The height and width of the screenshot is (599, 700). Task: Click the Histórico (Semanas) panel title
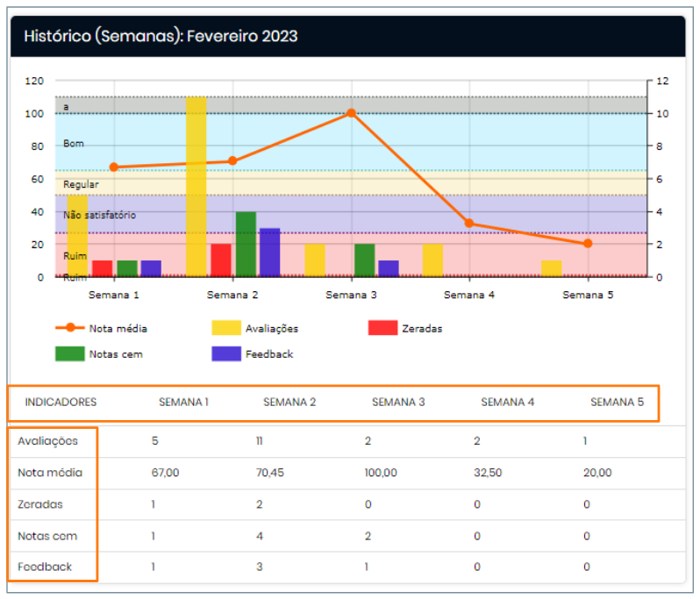(161, 36)
